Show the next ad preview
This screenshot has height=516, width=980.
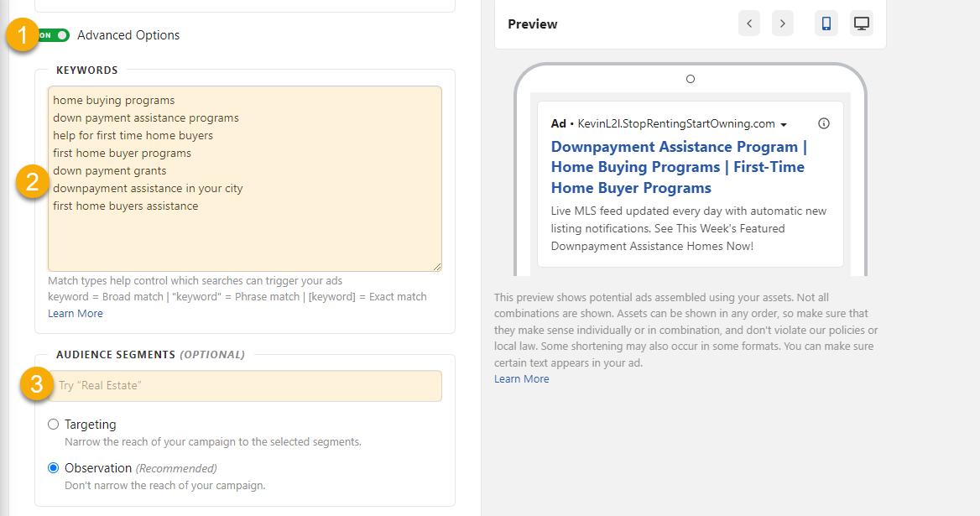click(783, 23)
